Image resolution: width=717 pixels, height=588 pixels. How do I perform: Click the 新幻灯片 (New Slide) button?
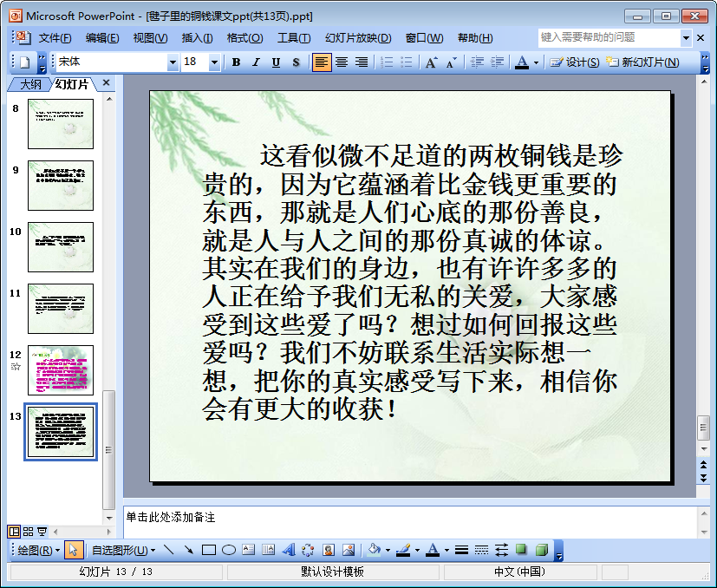(x=642, y=62)
